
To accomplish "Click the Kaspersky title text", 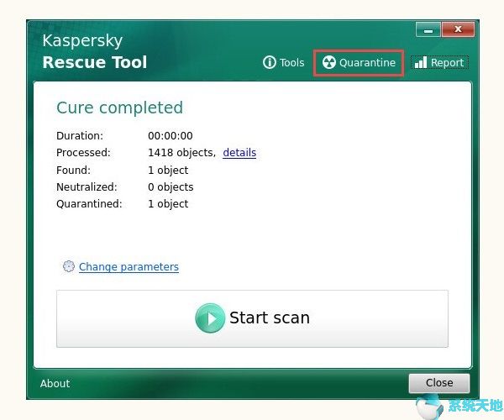I will pos(82,41).
